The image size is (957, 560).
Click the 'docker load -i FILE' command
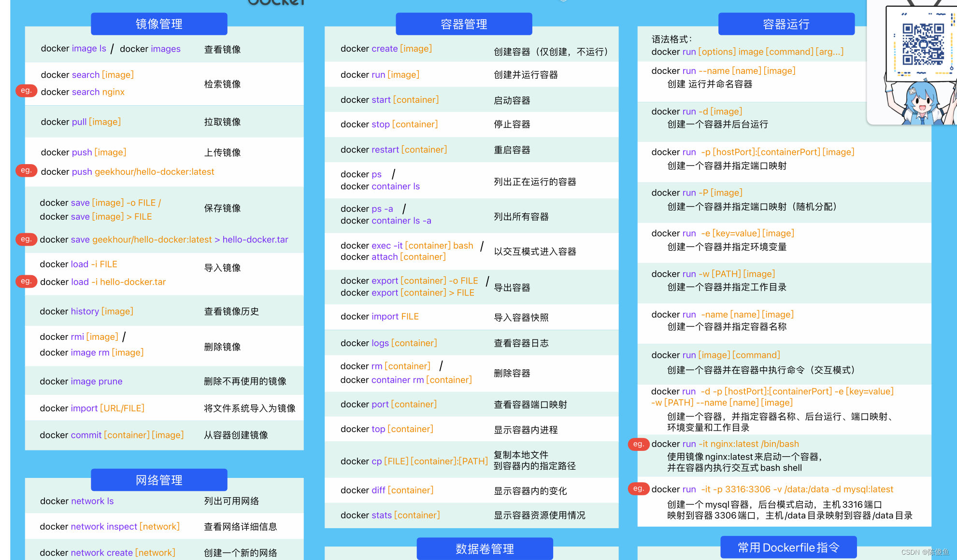point(79,264)
